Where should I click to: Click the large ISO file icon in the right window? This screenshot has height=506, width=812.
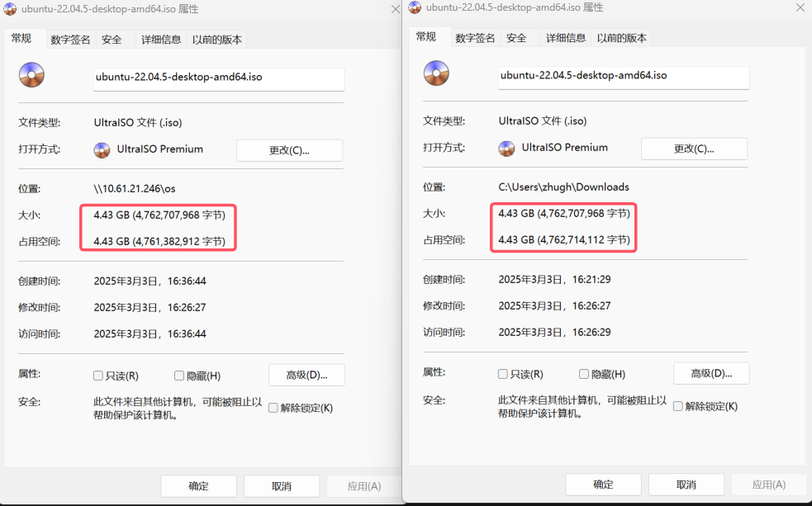tap(436, 73)
